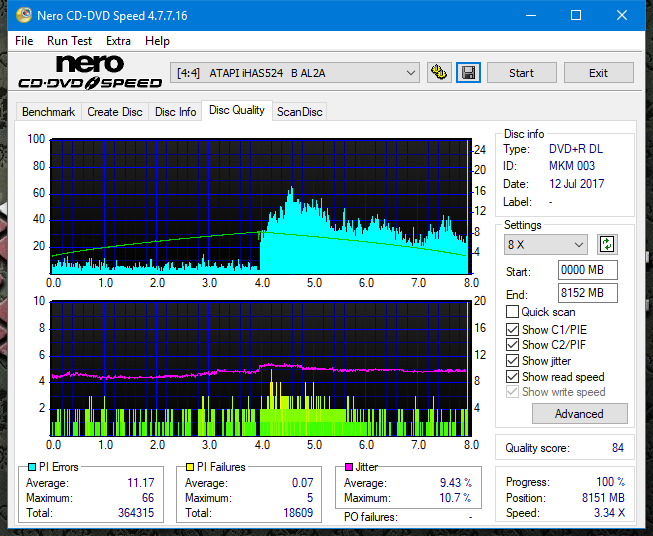Click the Nero CD-DVD Speed logo
The width and height of the screenshot is (653, 536).
(x=90, y=72)
